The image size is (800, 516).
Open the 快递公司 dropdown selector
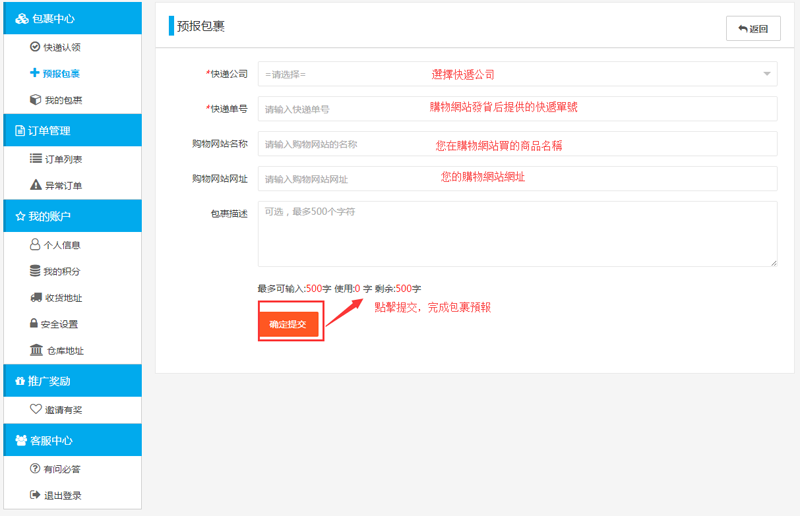click(517, 74)
